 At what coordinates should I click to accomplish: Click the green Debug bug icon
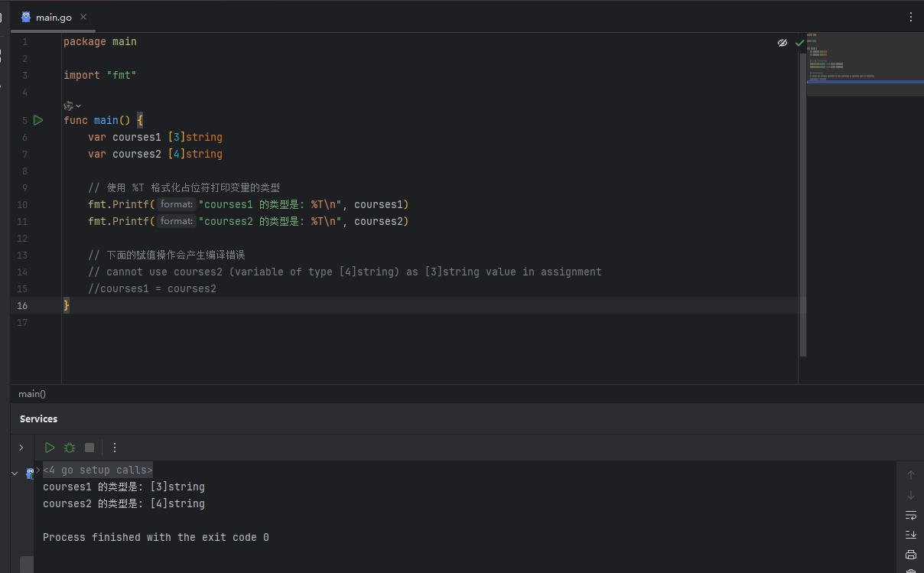click(70, 448)
